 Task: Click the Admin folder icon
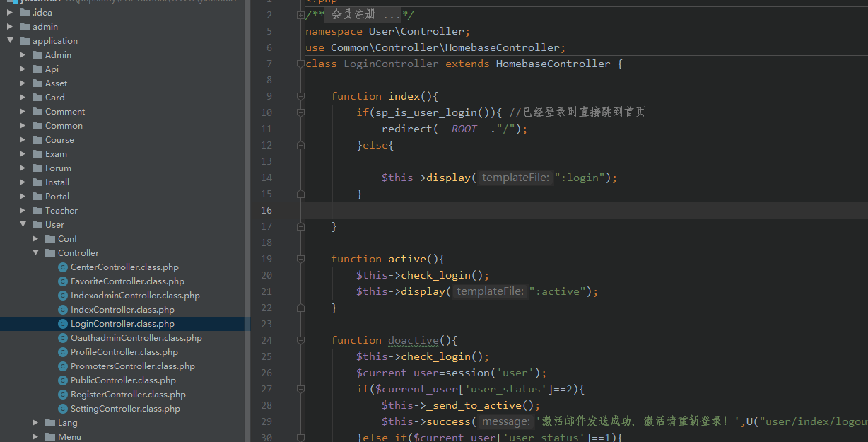click(37, 55)
